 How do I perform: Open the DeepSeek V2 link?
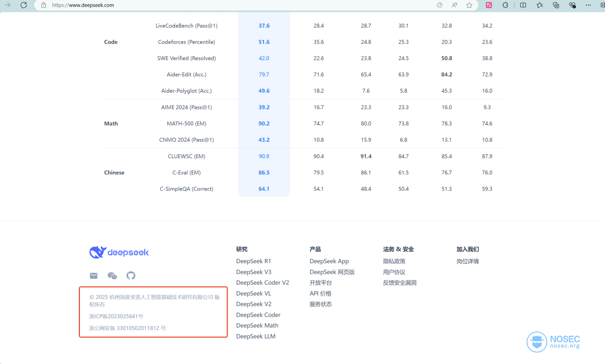[x=253, y=304]
